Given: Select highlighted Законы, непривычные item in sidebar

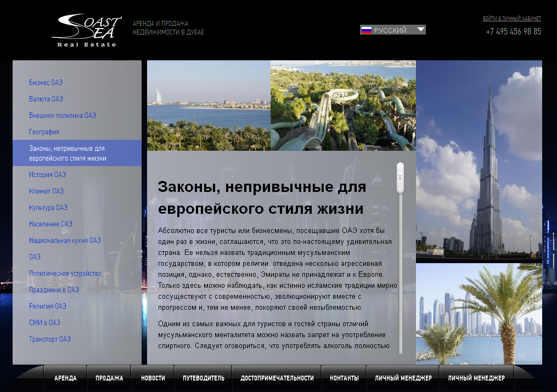Looking at the screenshot, I should 77,153.
